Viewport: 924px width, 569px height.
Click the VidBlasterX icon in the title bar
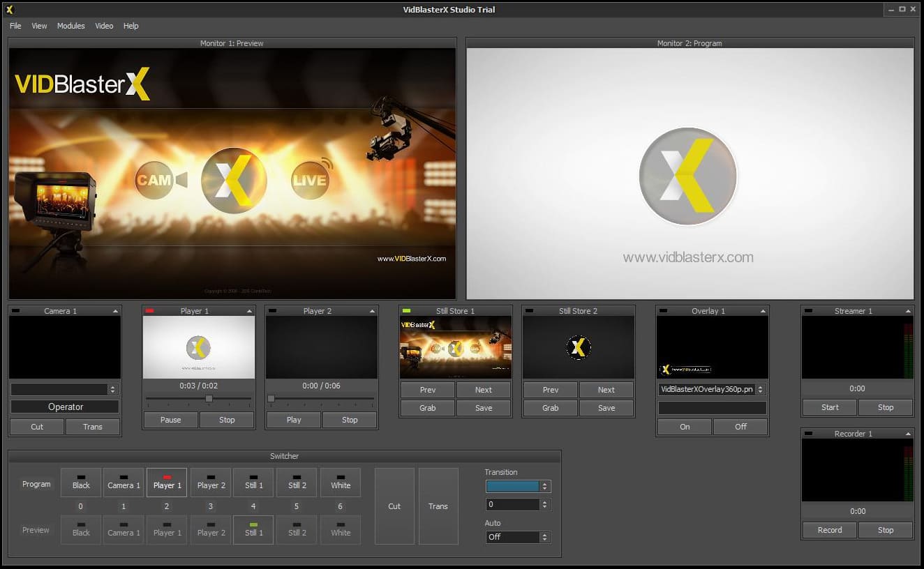[x=8, y=8]
